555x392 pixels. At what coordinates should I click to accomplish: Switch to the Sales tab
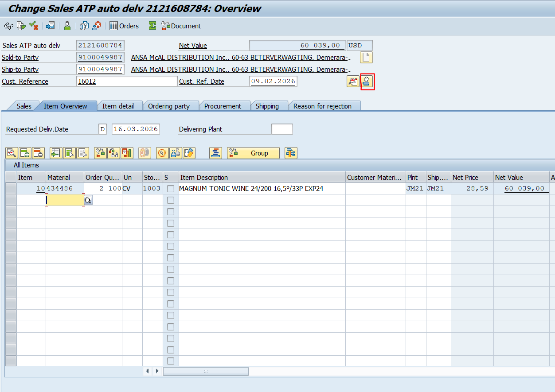pos(24,106)
